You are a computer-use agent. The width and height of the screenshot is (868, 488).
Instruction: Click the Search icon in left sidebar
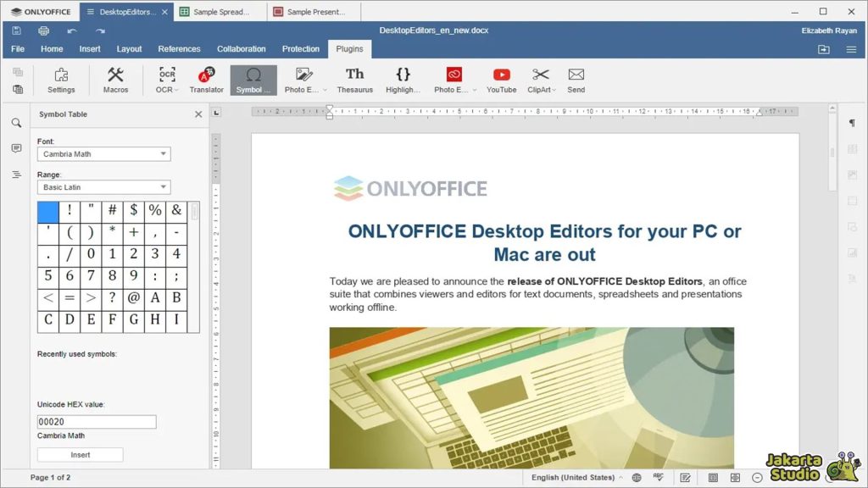(x=16, y=123)
